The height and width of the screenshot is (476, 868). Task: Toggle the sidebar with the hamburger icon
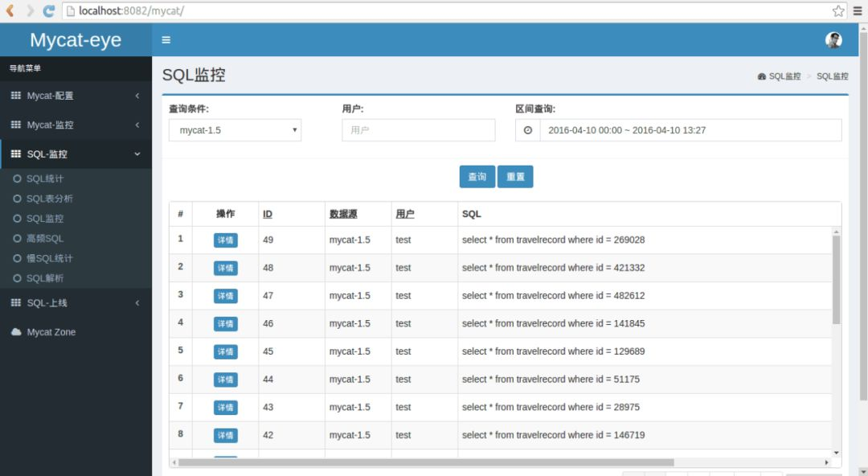[x=166, y=40]
